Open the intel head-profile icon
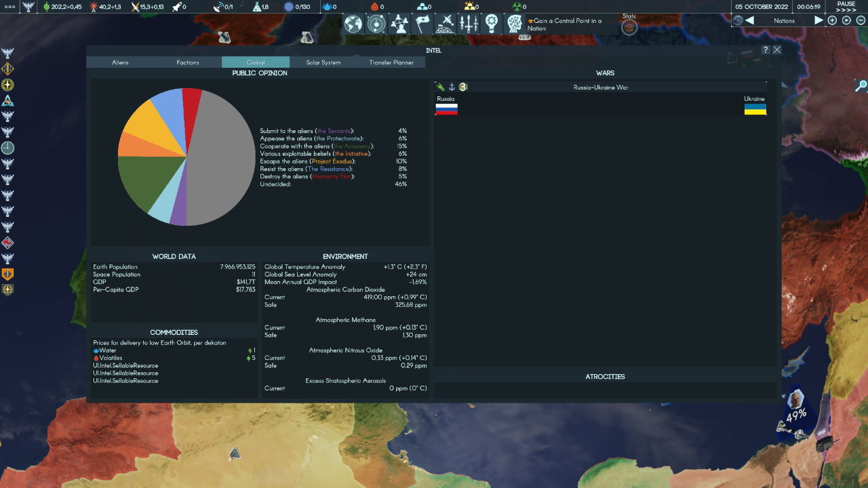Viewport: 868px width, 488px height. [x=515, y=24]
